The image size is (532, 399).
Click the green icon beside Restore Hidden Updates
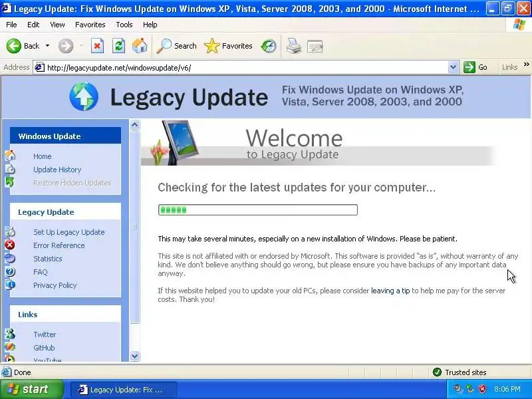[x=9, y=182]
